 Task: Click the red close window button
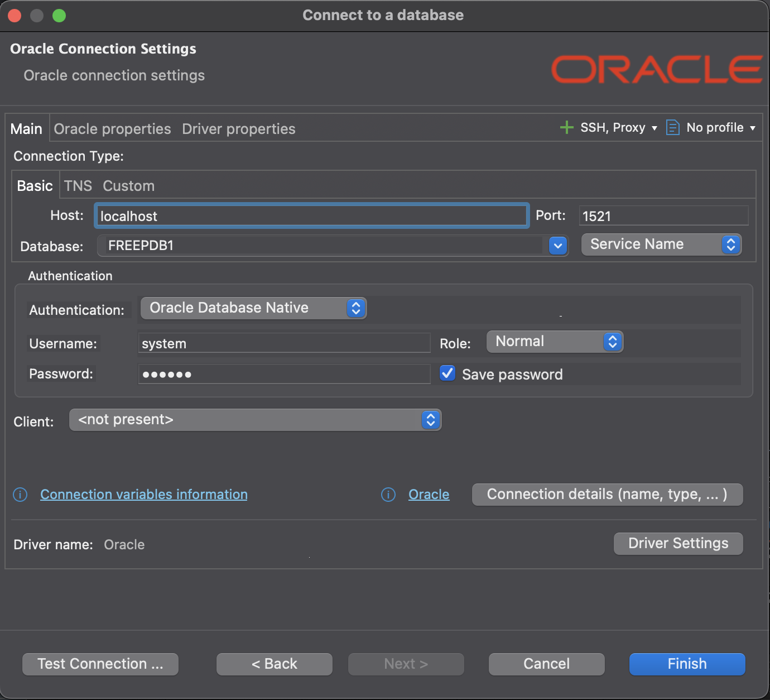(15, 16)
